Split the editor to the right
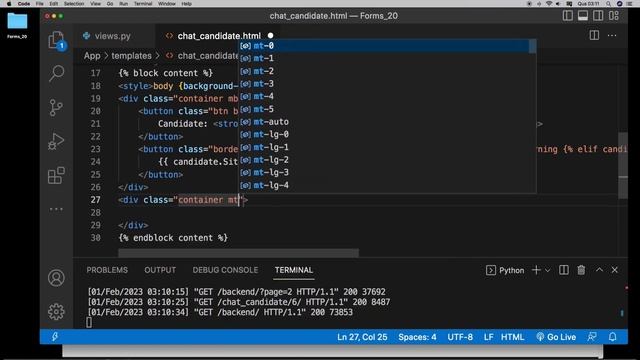 pos(594,36)
